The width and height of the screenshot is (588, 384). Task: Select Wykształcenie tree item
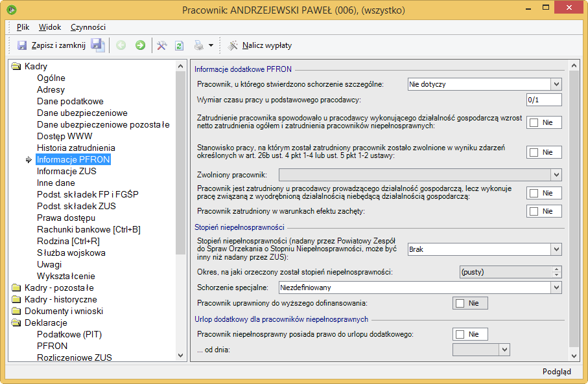(66, 276)
